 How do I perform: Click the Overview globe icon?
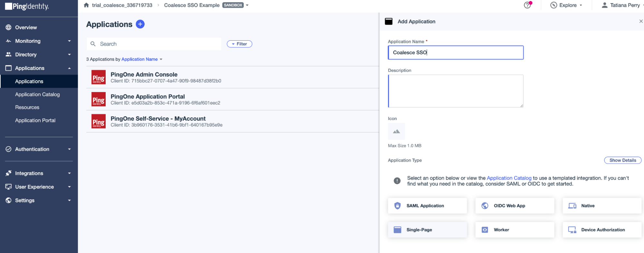click(x=9, y=27)
